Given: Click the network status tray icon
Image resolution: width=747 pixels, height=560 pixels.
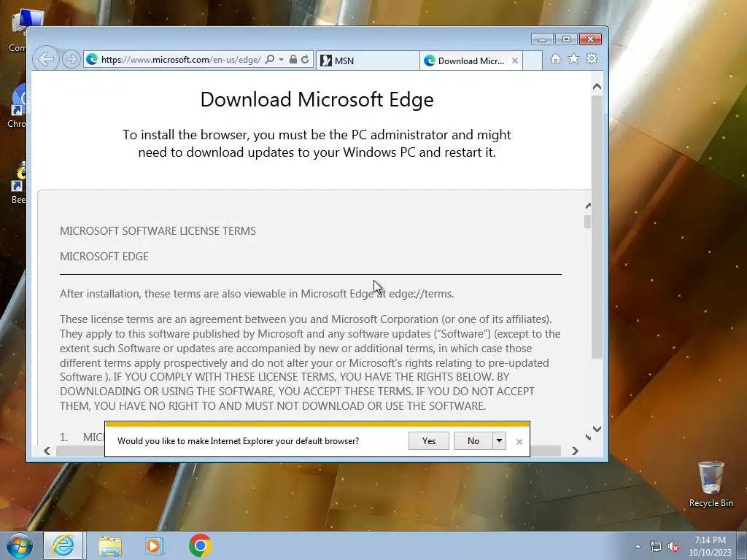Looking at the screenshot, I should (x=656, y=547).
